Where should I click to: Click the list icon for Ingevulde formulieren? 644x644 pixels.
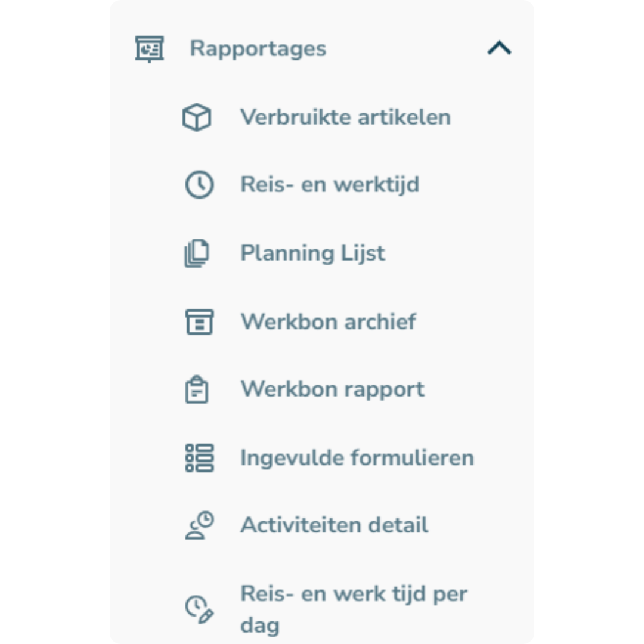[x=199, y=458]
